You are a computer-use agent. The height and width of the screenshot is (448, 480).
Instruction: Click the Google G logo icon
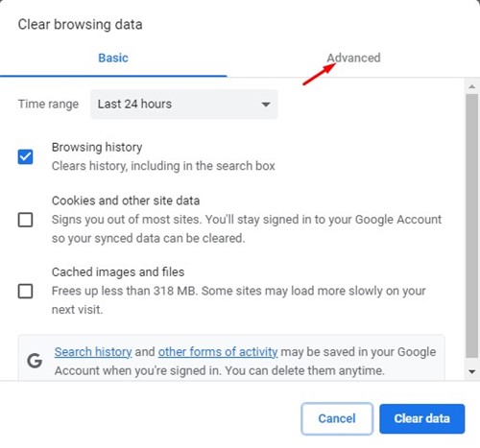(x=35, y=361)
